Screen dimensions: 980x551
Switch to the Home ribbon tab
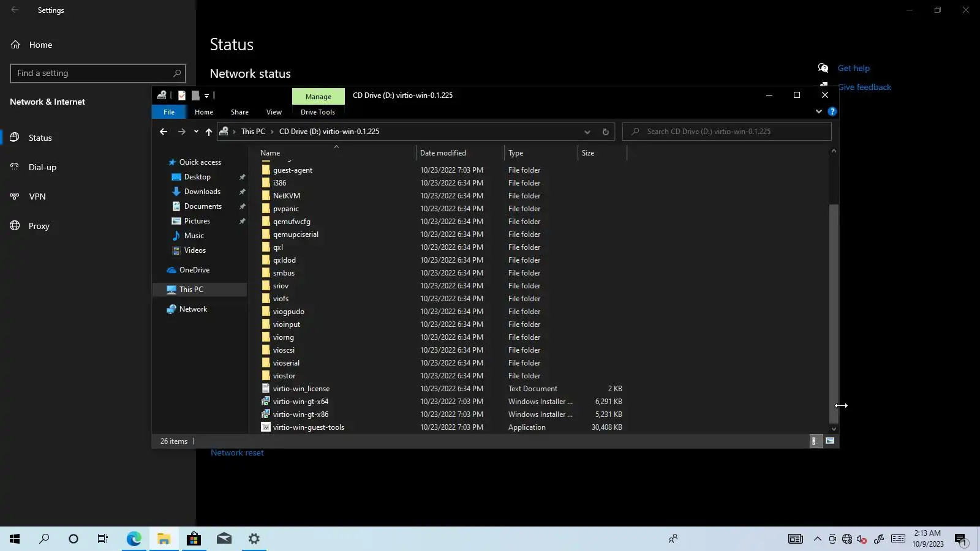pos(204,112)
